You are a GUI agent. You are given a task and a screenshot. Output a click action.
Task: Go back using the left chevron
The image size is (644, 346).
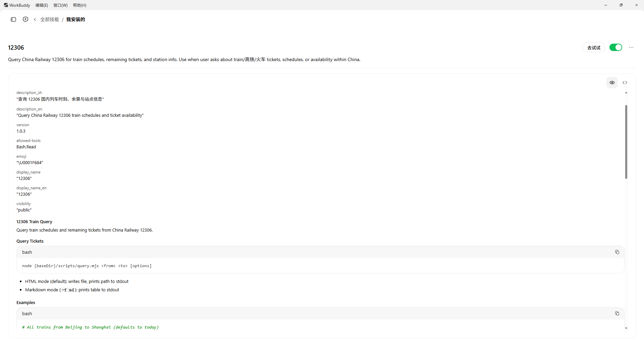35,19
